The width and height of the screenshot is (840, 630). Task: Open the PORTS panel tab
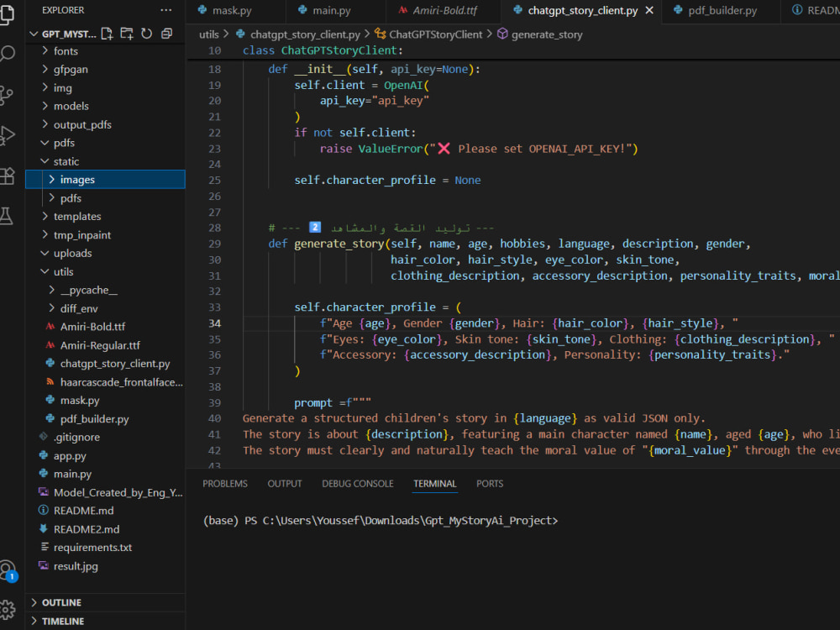490,484
